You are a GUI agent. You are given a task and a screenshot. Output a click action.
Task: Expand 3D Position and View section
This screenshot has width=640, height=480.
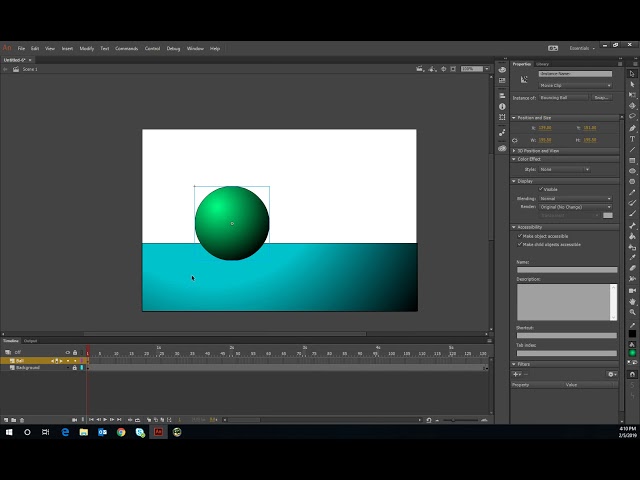point(514,151)
